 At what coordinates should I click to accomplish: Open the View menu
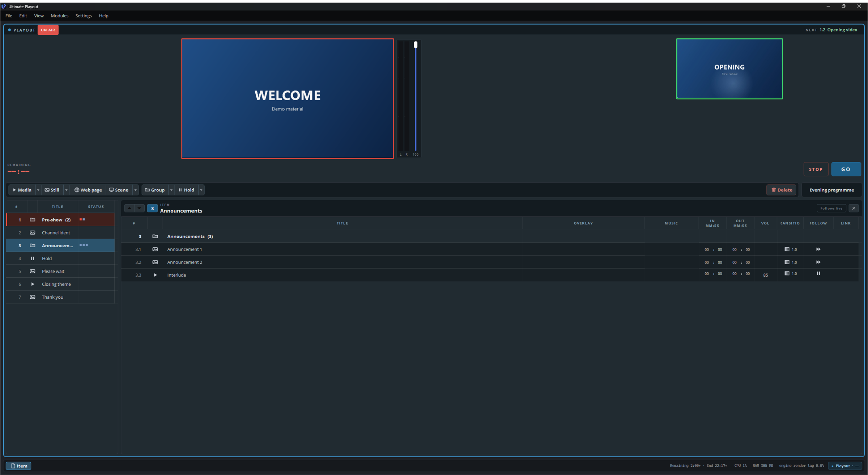click(39, 16)
